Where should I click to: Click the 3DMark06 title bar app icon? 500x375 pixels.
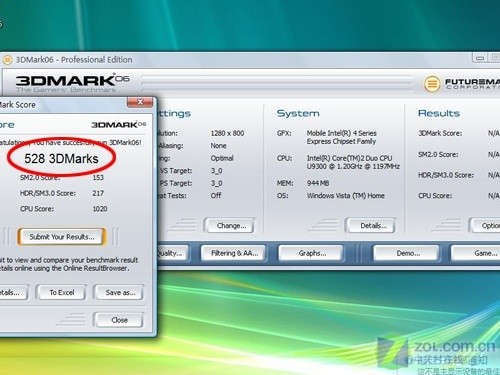tap(7, 60)
